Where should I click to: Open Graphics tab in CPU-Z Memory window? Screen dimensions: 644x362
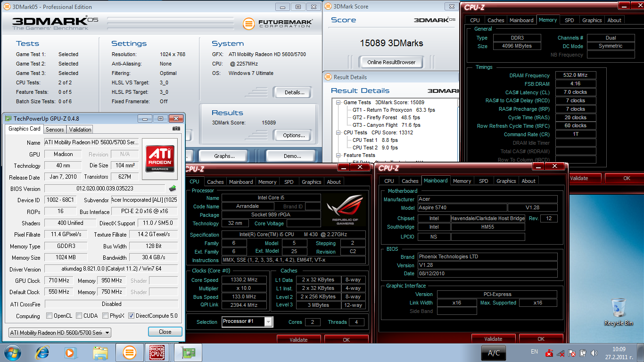point(592,20)
